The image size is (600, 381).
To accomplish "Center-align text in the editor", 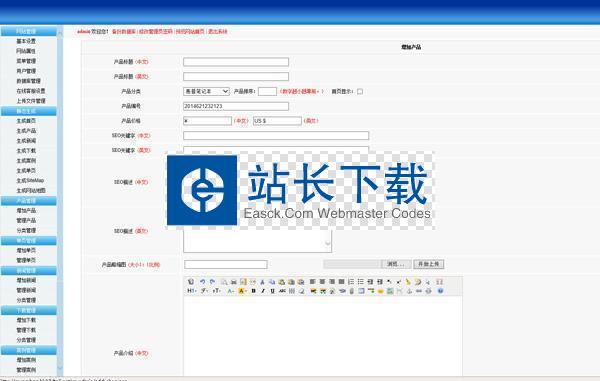I will (322, 282).
